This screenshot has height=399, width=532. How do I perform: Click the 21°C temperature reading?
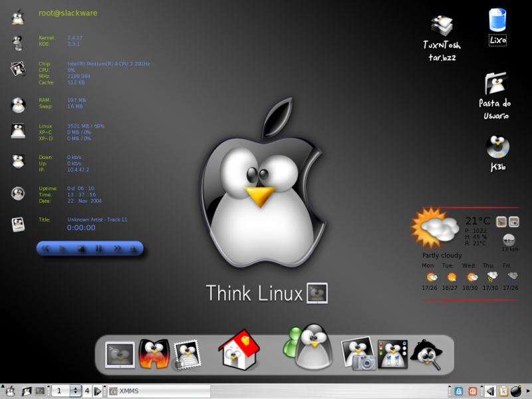[x=477, y=221]
